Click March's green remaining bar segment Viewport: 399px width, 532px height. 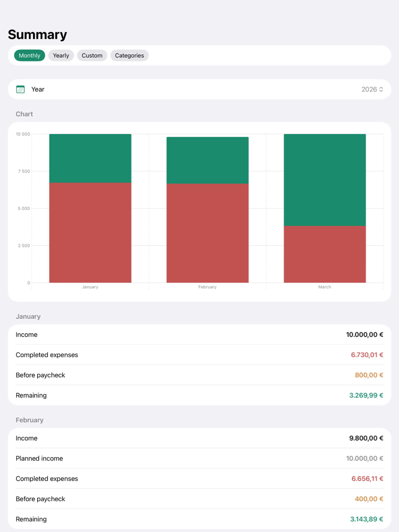(325, 180)
